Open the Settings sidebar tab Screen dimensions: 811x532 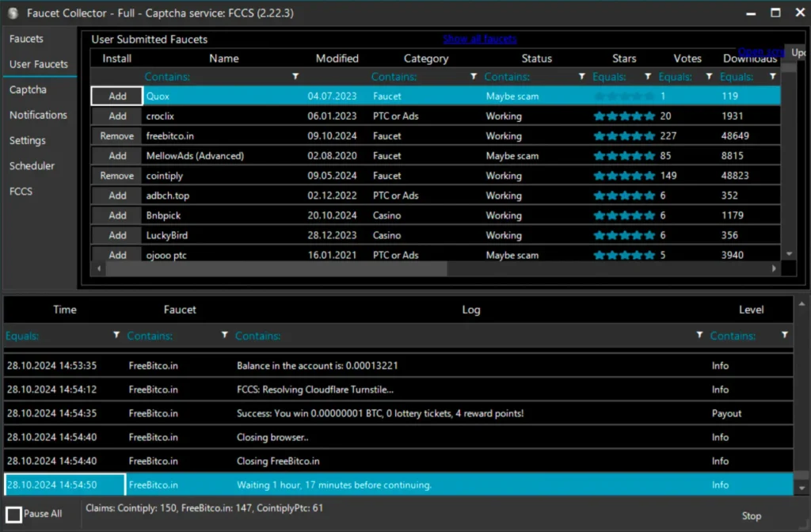click(x=28, y=140)
